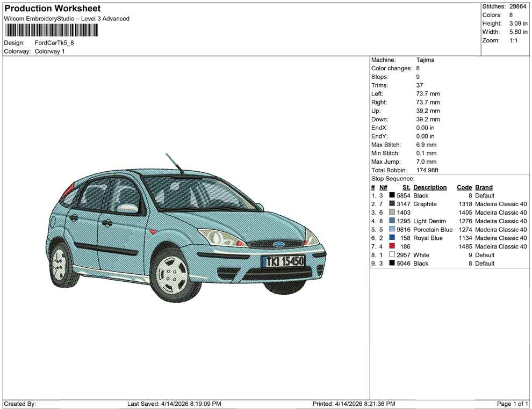
Task: Click the design name FordCarTk5_8
Action: [54, 43]
